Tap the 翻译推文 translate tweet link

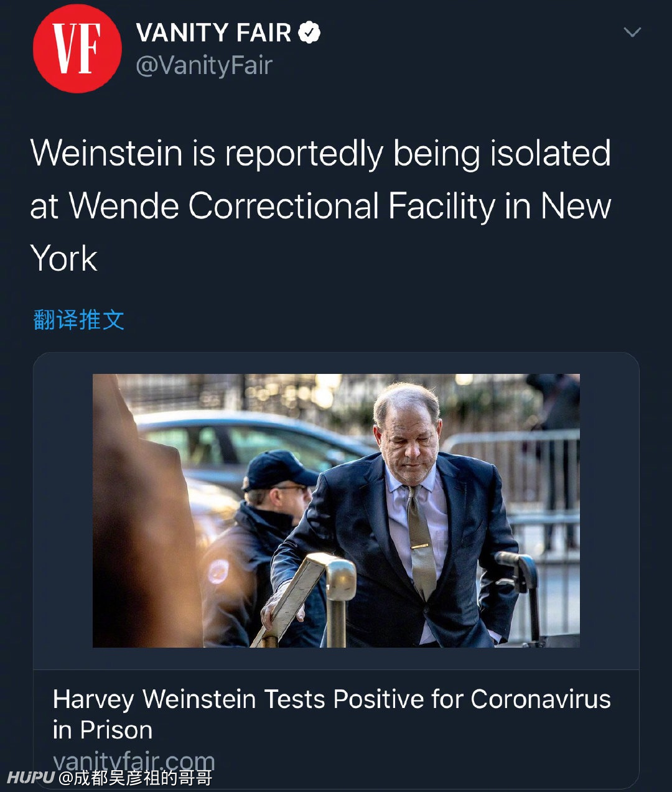[x=79, y=320]
